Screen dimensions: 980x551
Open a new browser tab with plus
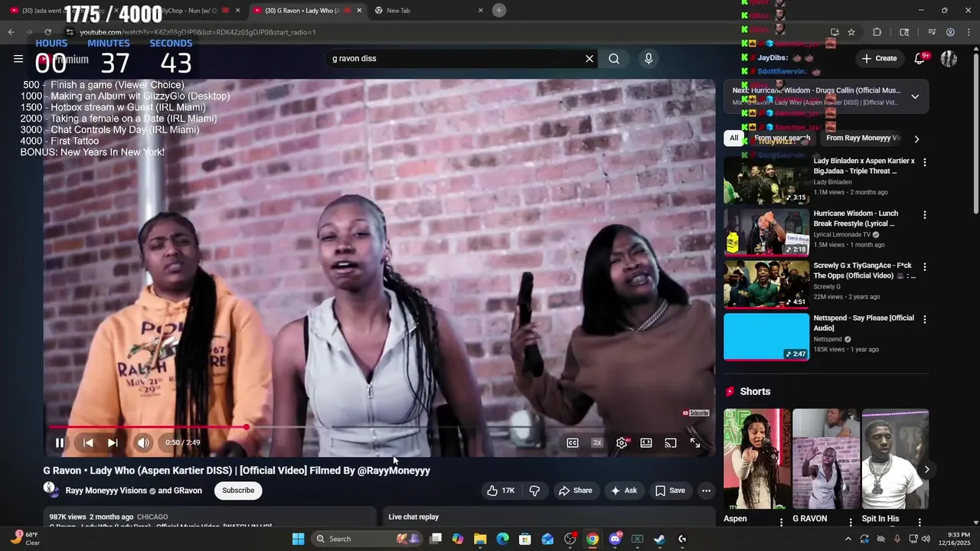point(499,10)
